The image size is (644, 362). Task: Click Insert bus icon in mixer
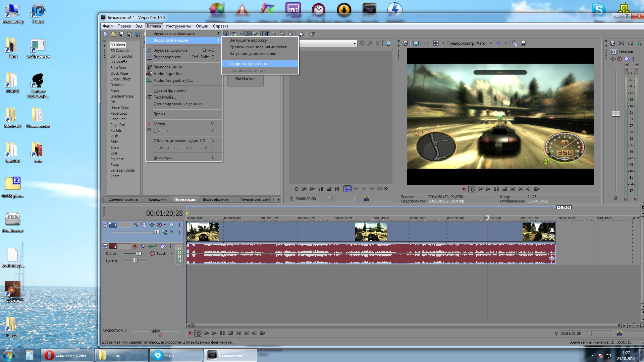639,44
